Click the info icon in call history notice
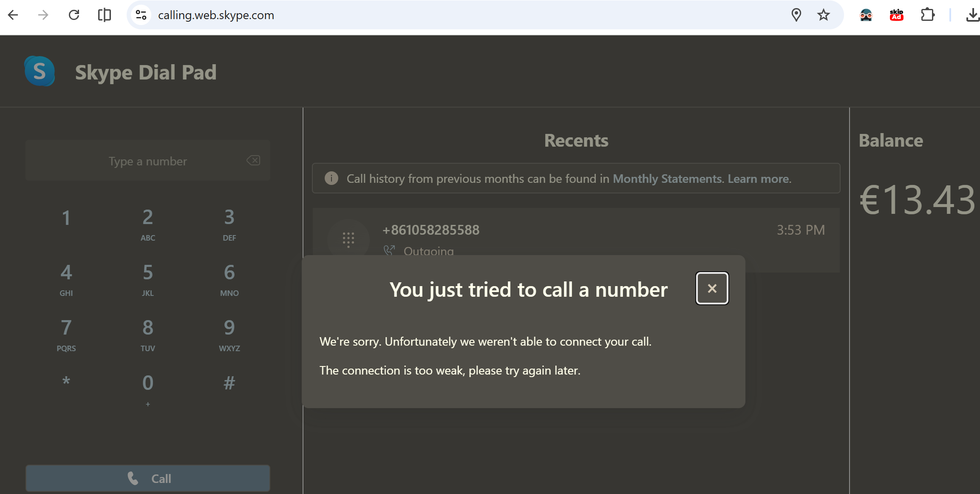This screenshot has height=494, width=980. pos(331,178)
